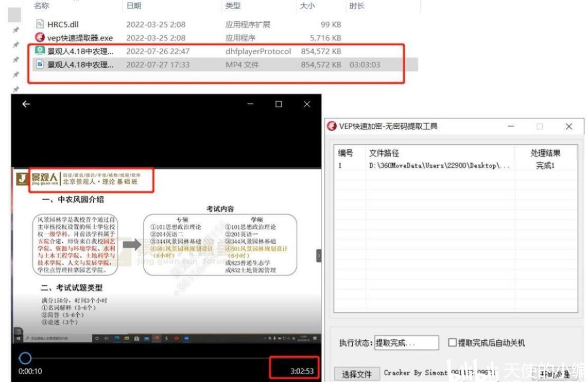Click the 5,716 KB size cell
The height and width of the screenshot is (382, 588).
(325, 38)
